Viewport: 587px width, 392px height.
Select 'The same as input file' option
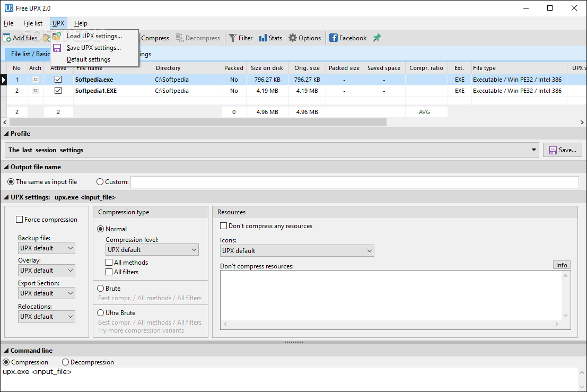(x=11, y=181)
